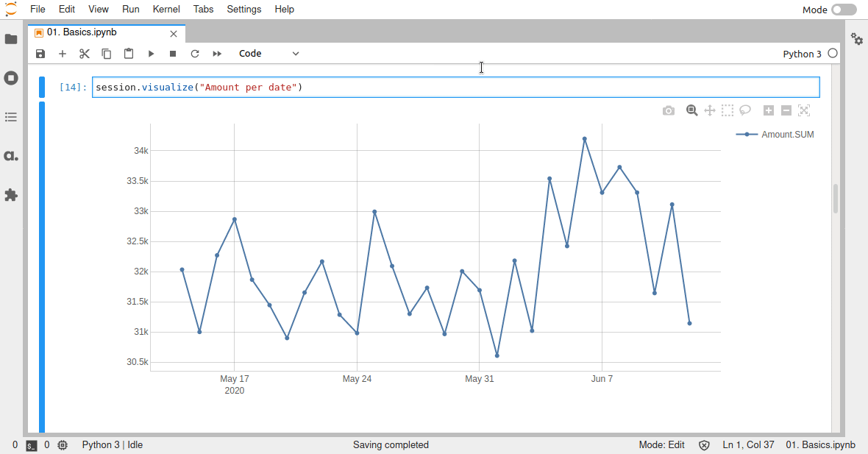Image resolution: width=868 pixels, height=454 pixels.
Task: Click the JupyterLab logo icon
Action: (x=10, y=10)
